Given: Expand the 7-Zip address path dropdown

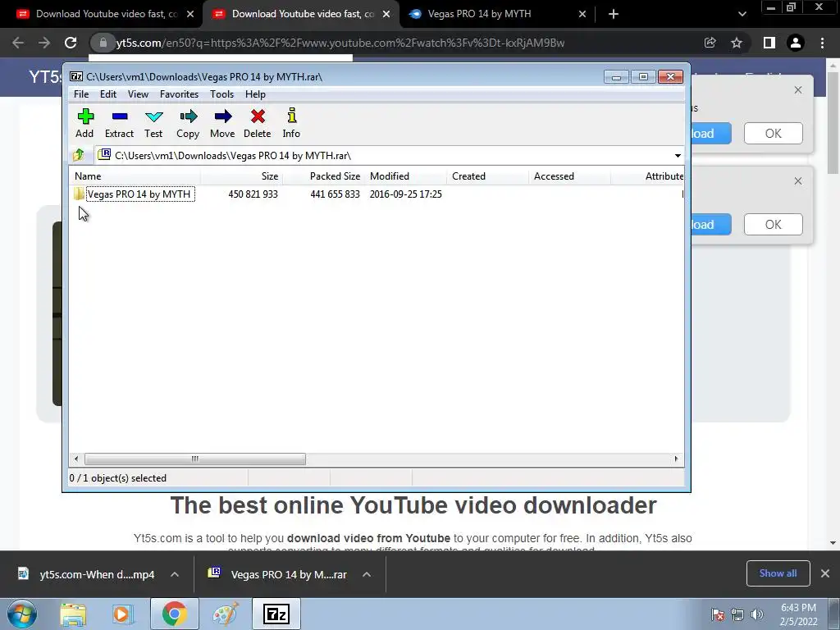Looking at the screenshot, I should [x=678, y=156].
